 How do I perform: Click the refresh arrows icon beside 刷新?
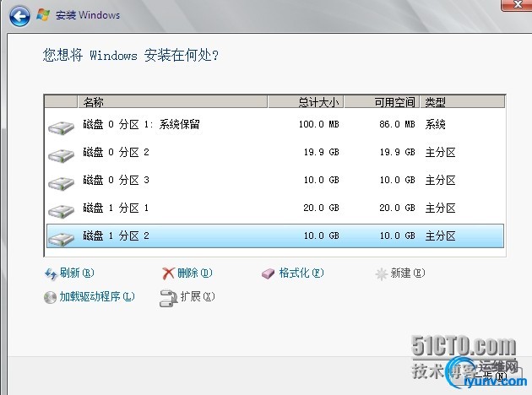click(x=51, y=273)
